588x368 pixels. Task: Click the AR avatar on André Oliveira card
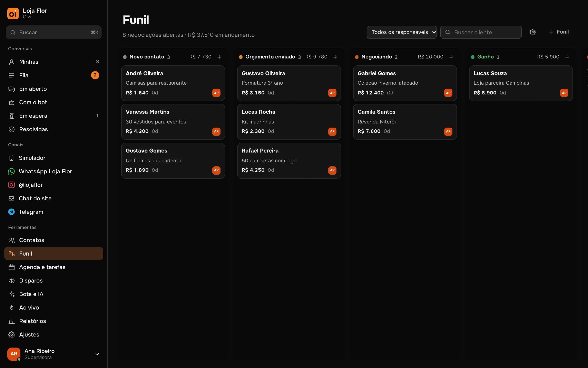pyautogui.click(x=216, y=93)
